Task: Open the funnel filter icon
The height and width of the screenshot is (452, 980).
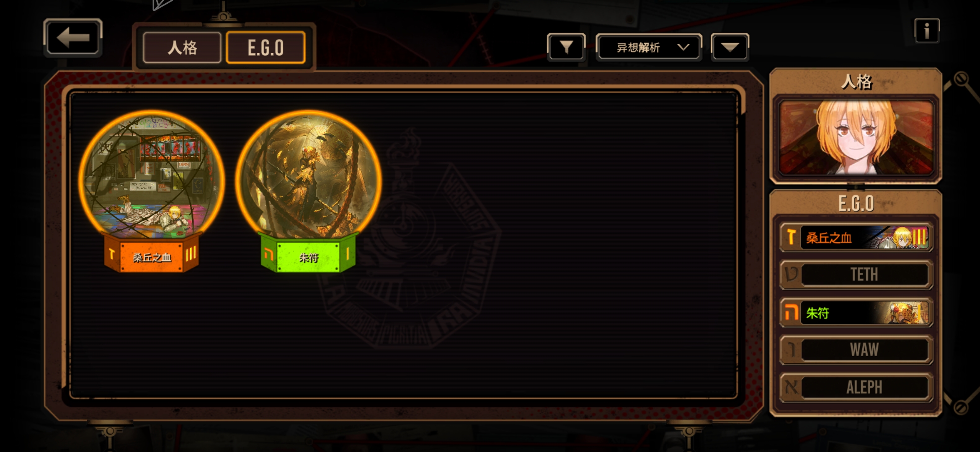Action: tap(566, 47)
